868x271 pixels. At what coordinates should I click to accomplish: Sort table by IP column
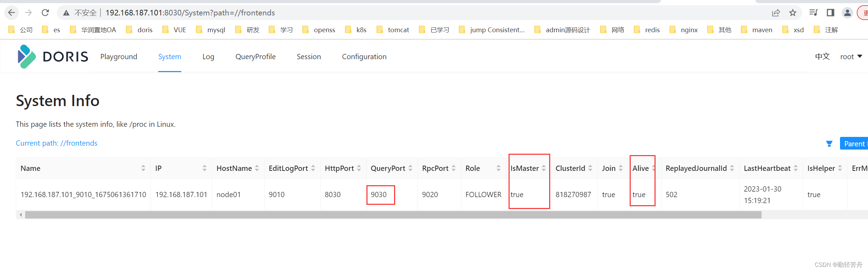[x=204, y=168]
